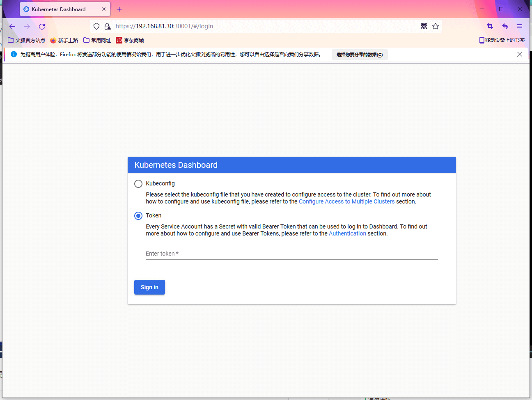Maximize the Firefox window
Image resolution: width=532 pixels, height=400 pixels.
(x=501, y=9)
